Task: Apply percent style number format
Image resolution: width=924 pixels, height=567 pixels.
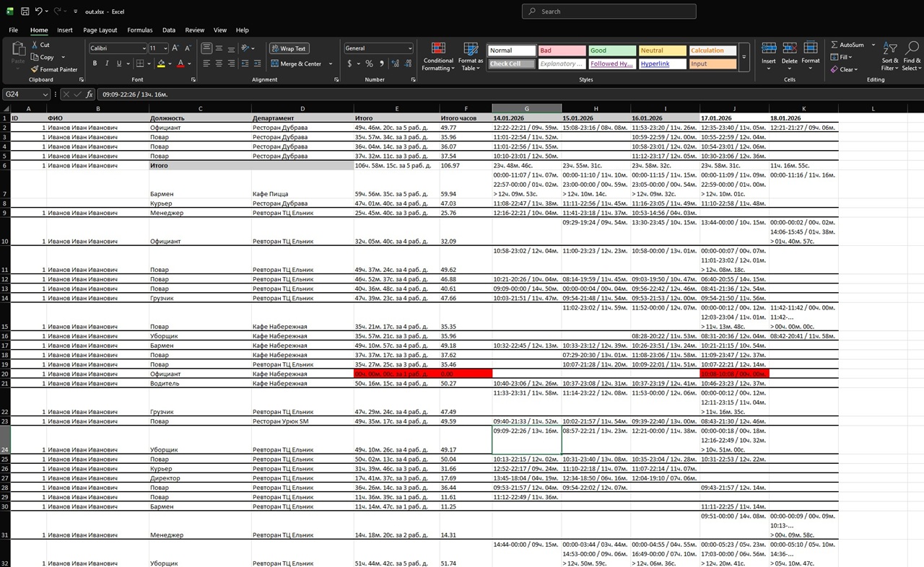Action: click(x=370, y=63)
